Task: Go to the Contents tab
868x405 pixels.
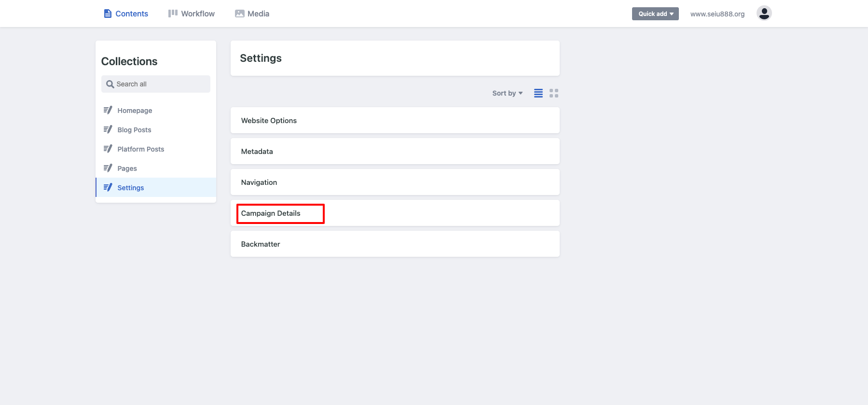Action: tap(126, 14)
